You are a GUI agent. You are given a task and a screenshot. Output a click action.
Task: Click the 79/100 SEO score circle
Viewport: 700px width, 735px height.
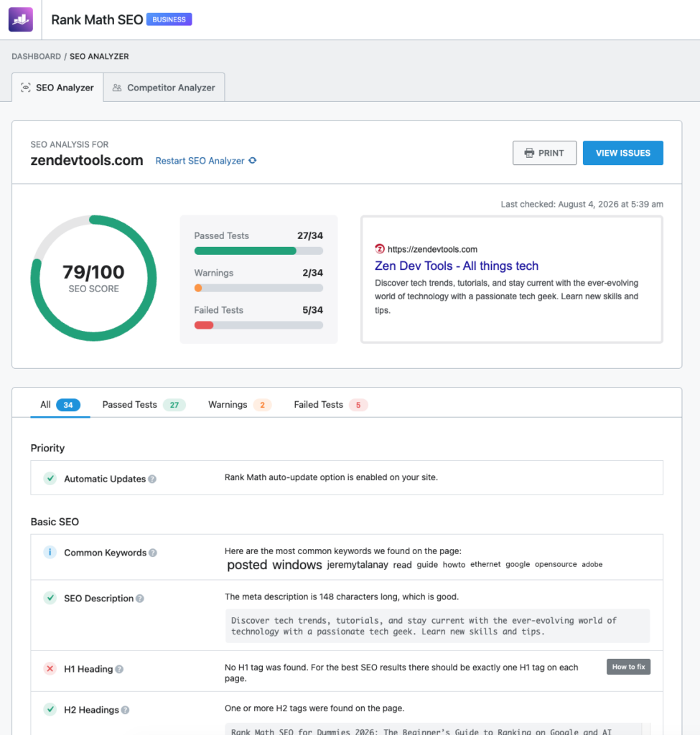pyautogui.click(x=94, y=278)
